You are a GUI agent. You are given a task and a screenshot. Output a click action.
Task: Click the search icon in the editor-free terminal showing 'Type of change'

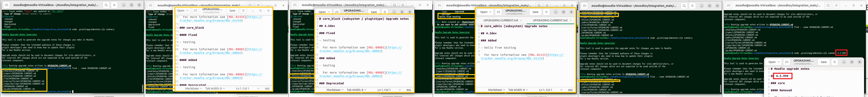pos(106,5)
